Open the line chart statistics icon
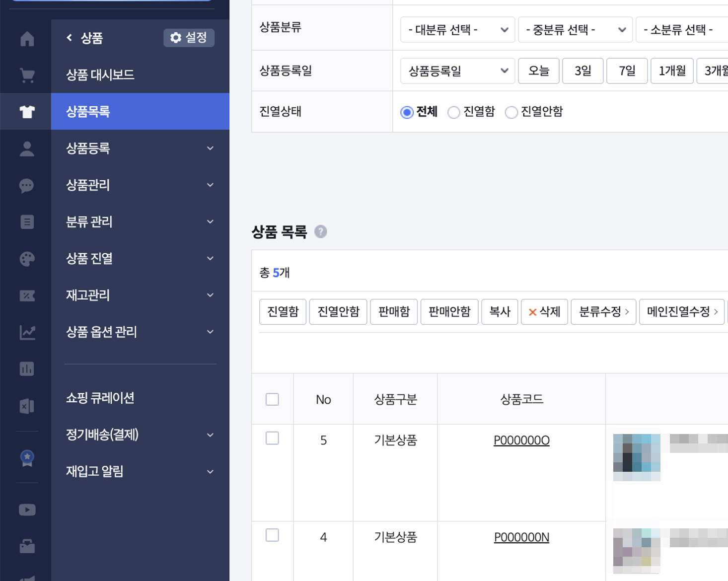 27,332
